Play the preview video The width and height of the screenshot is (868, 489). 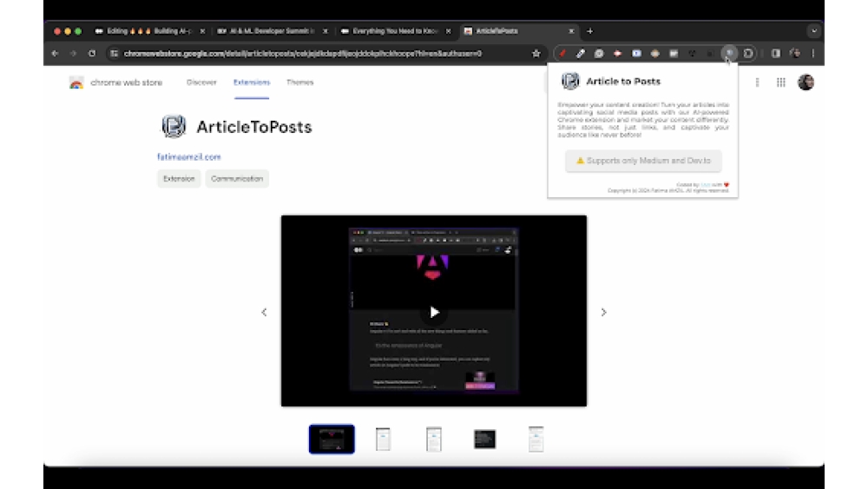pos(434,313)
